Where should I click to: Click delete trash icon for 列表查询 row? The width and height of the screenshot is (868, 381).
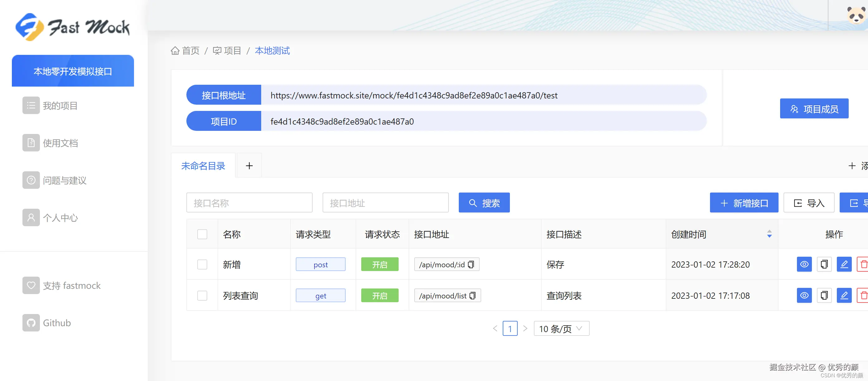[863, 295]
